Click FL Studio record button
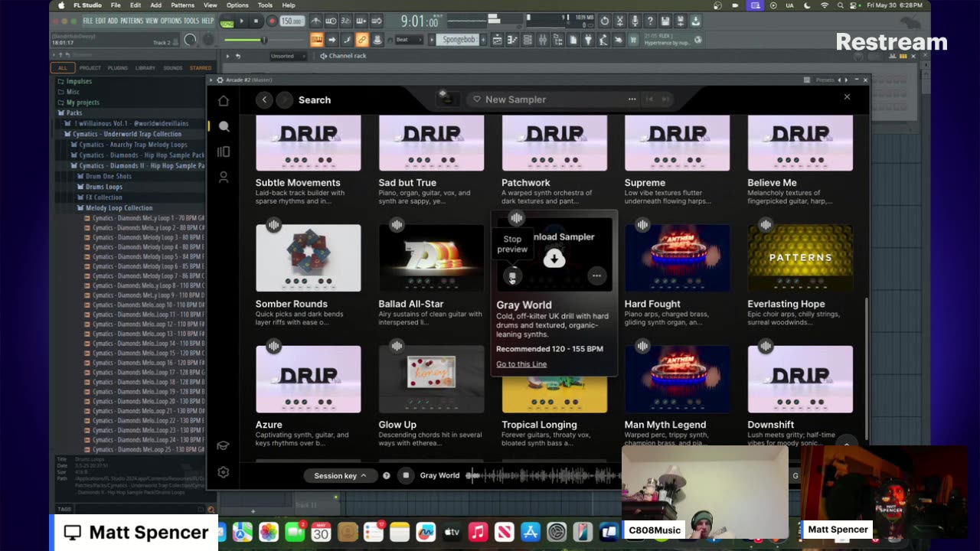980x551 pixels. click(x=271, y=21)
